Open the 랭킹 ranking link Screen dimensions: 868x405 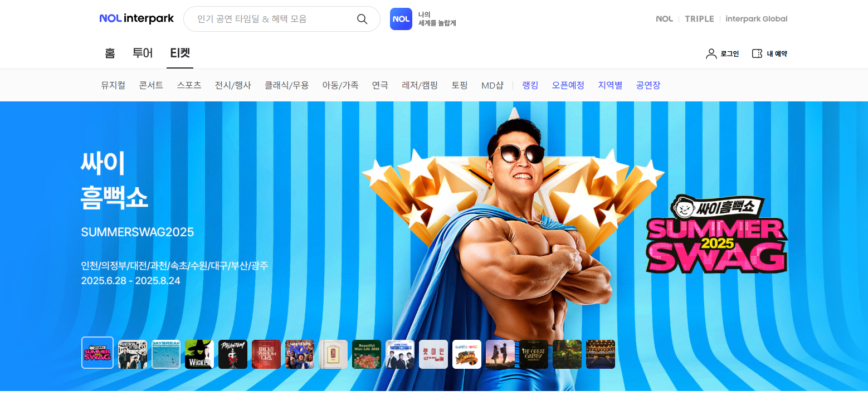(x=530, y=85)
